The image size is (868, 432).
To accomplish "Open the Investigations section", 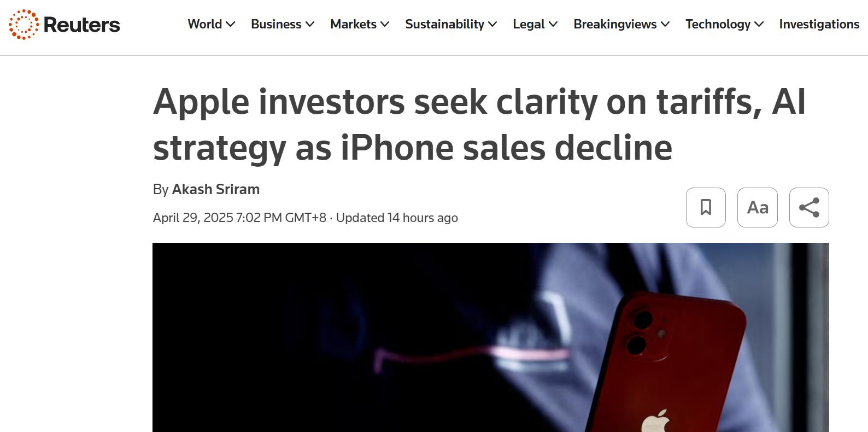I will click(x=819, y=25).
